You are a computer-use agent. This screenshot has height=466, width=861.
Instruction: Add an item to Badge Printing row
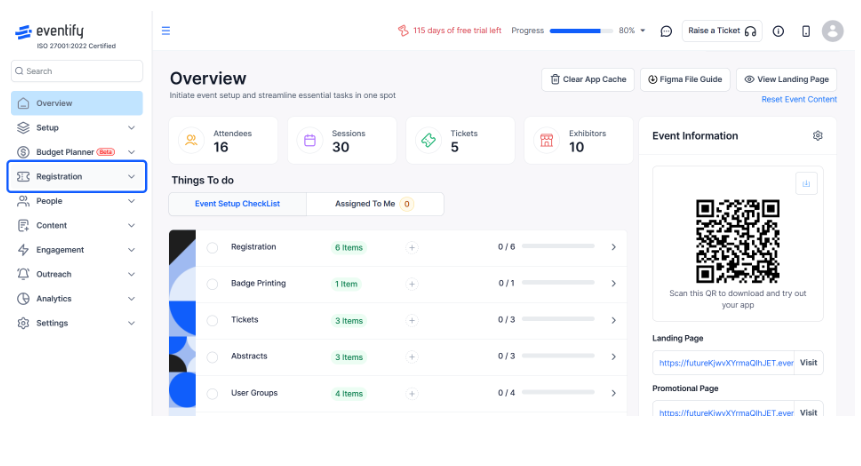412,284
